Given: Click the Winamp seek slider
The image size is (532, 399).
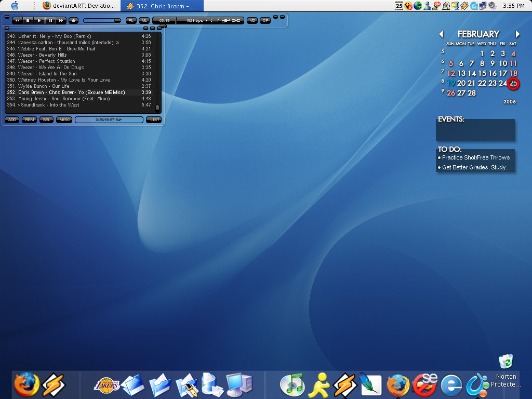Looking at the screenshot, I should 102,20.
